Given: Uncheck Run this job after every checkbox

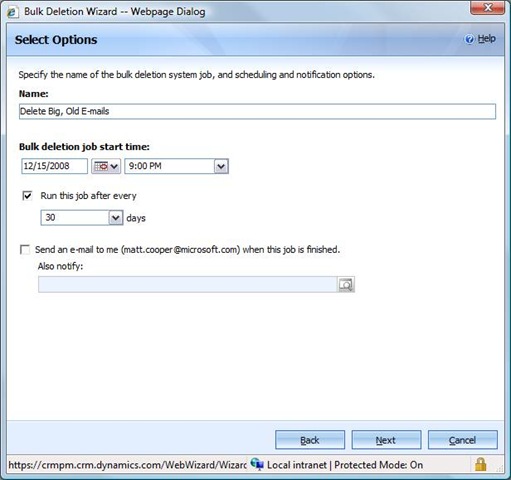Looking at the screenshot, I should (x=27, y=195).
